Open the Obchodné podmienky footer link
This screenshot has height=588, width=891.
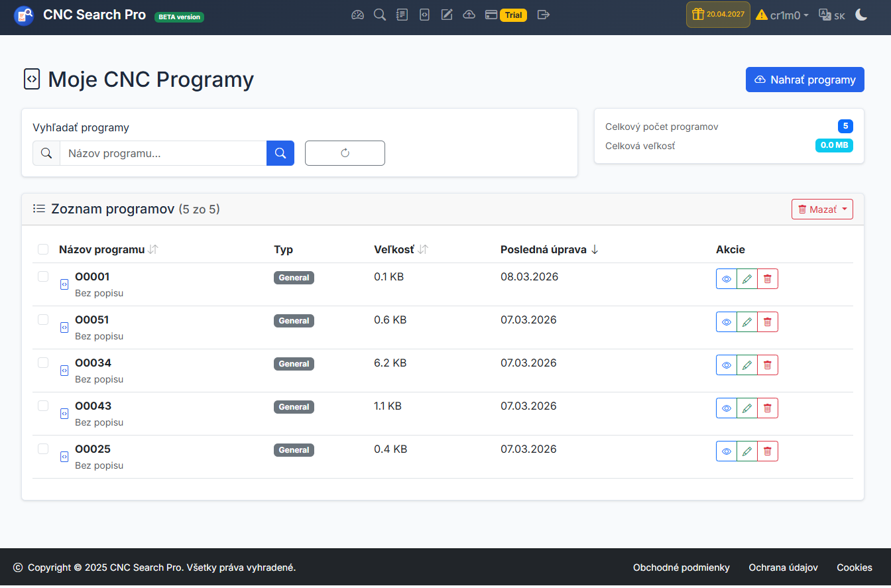[x=681, y=567]
